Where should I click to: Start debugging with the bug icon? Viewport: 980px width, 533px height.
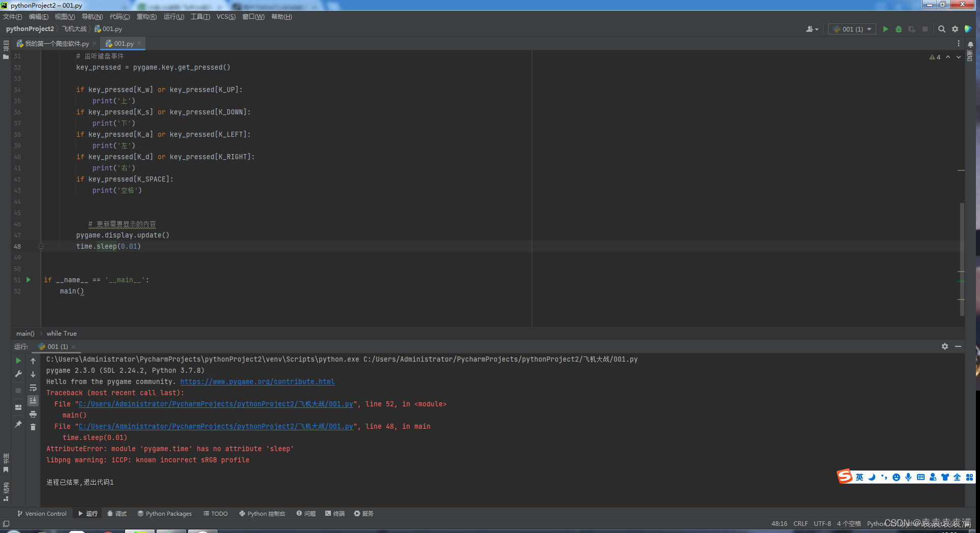(899, 29)
